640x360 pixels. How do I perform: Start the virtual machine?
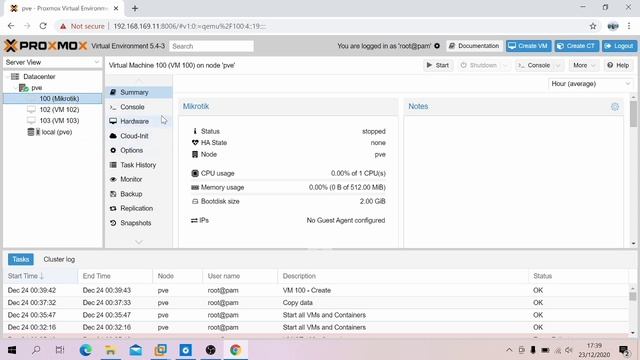pos(438,65)
